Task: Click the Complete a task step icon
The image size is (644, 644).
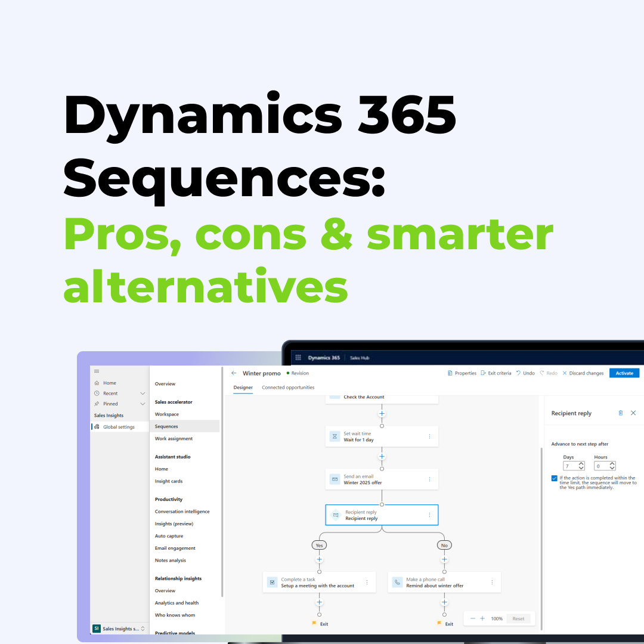Action: click(x=273, y=583)
